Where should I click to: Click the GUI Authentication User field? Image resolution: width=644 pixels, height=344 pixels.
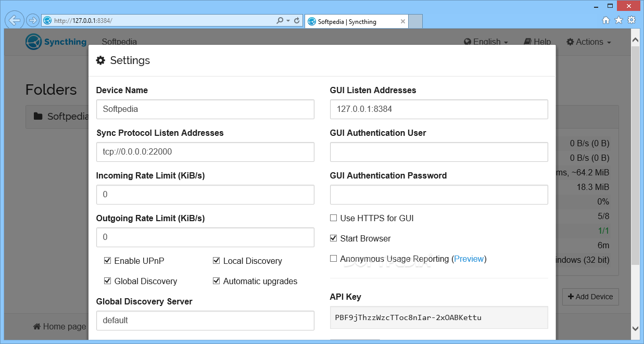pyautogui.click(x=439, y=152)
